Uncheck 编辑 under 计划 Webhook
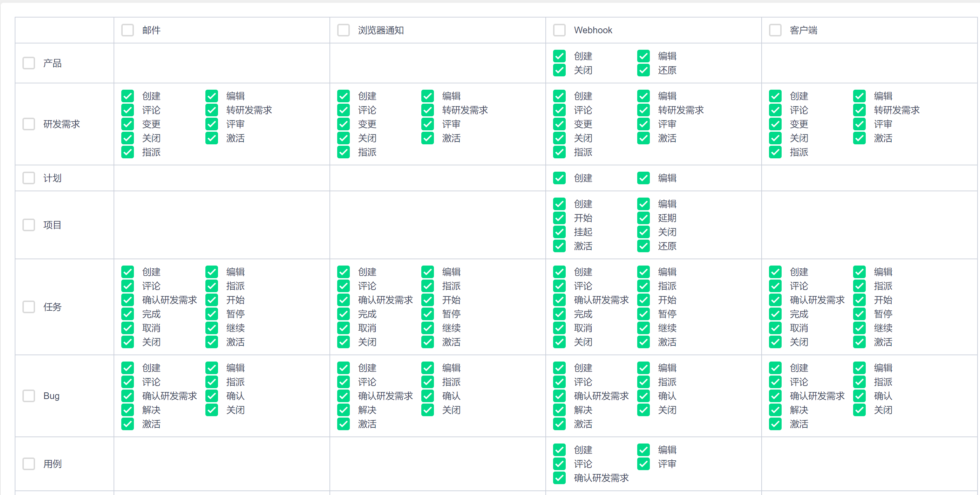 point(643,178)
